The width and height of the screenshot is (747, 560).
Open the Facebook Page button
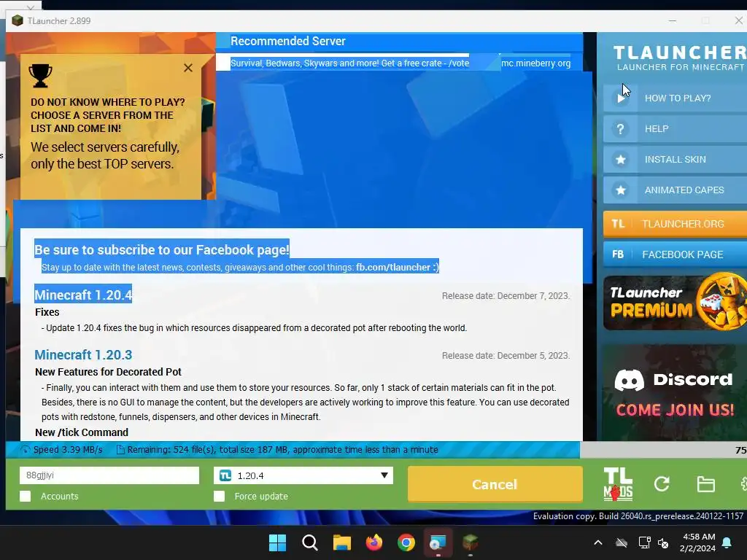(x=675, y=254)
